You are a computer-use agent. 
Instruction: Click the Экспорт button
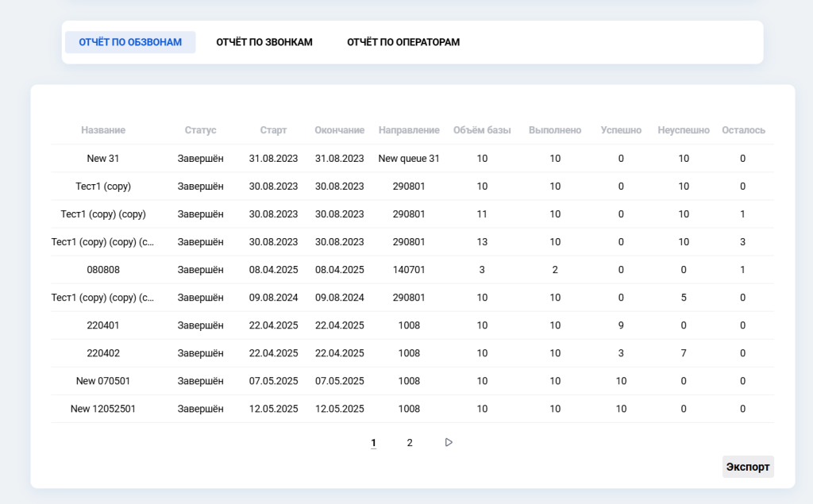747,467
